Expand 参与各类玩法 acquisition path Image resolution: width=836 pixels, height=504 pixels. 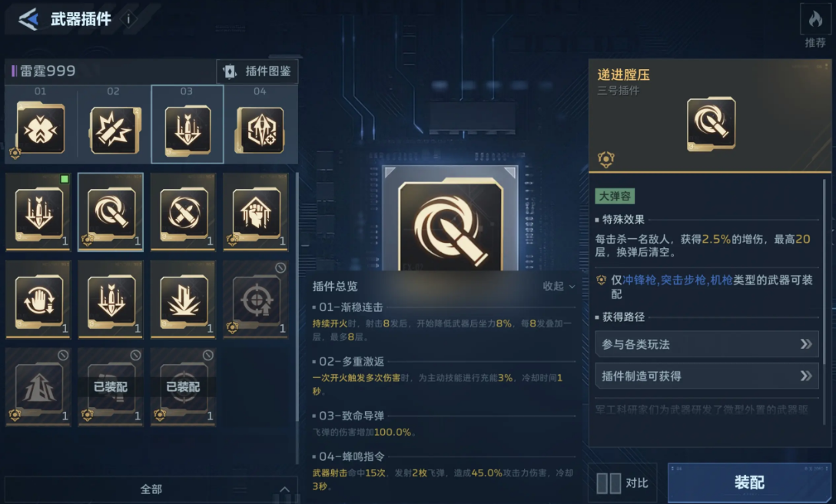706,344
